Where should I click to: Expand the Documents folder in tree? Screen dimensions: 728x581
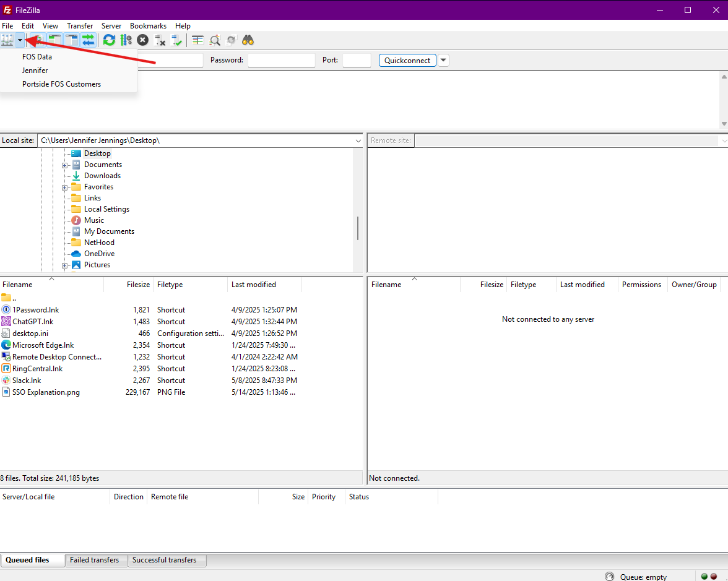(64, 165)
